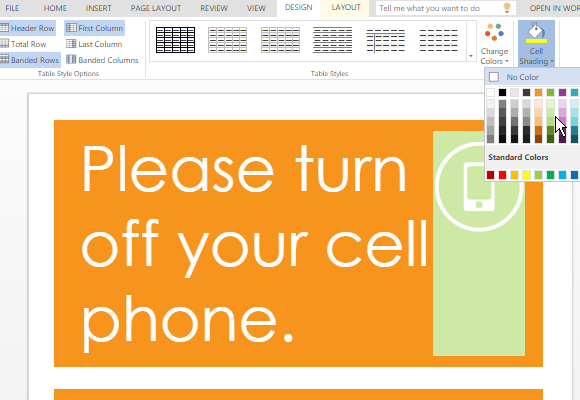Choose the lightest purple tint swatch
Screen dimensions: 580x400
(x=563, y=104)
